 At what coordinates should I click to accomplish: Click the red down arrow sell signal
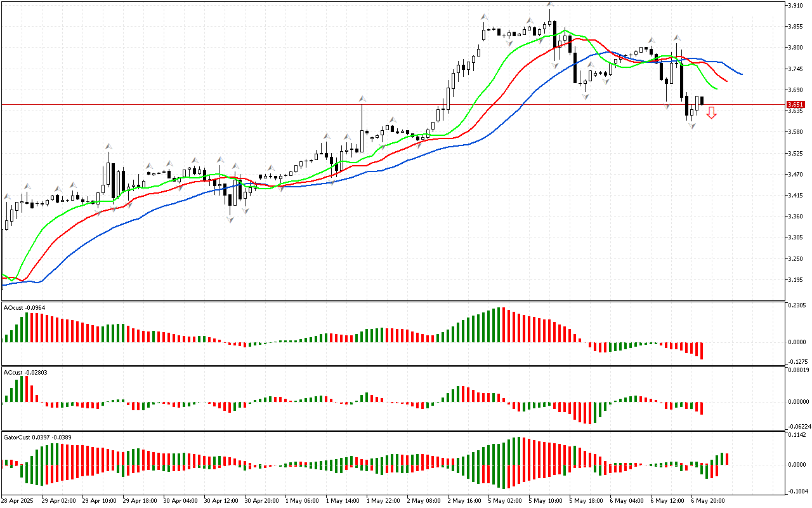(x=712, y=113)
